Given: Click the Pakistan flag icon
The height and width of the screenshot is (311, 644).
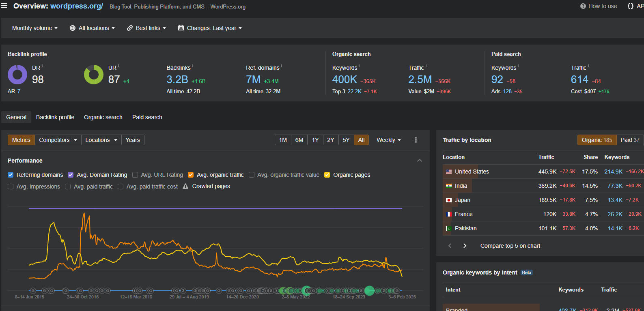Looking at the screenshot, I should (x=449, y=228).
